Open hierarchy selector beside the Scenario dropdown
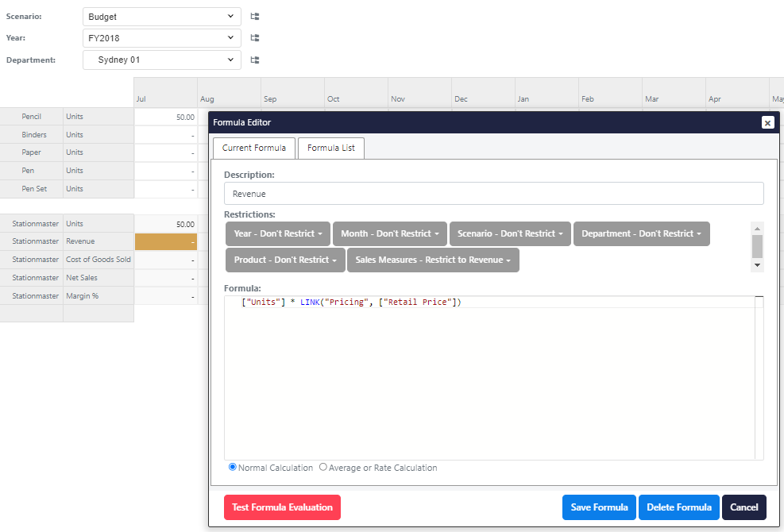Image resolution: width=784 pixels, height=532 pixels. click(253, 16)
